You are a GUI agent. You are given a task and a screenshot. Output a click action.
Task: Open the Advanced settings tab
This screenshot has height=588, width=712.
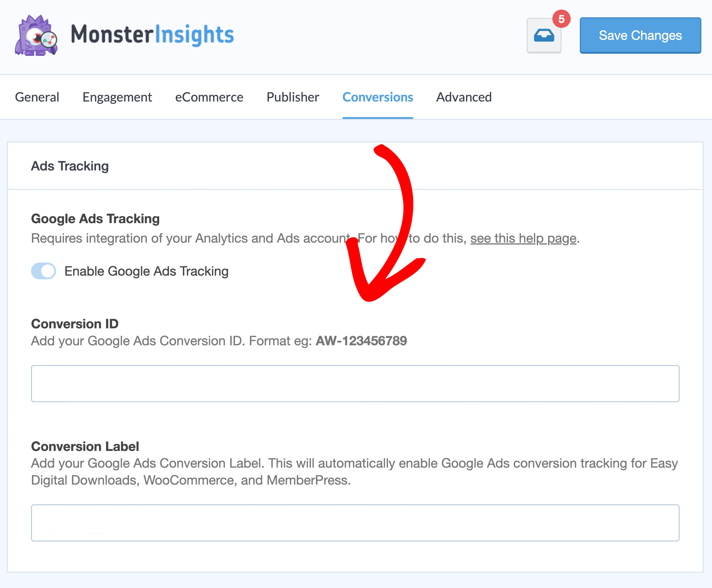[464, 97]
